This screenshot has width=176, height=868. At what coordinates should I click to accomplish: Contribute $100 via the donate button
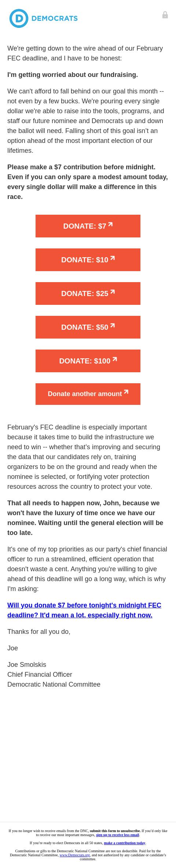[x=88, y=361]
